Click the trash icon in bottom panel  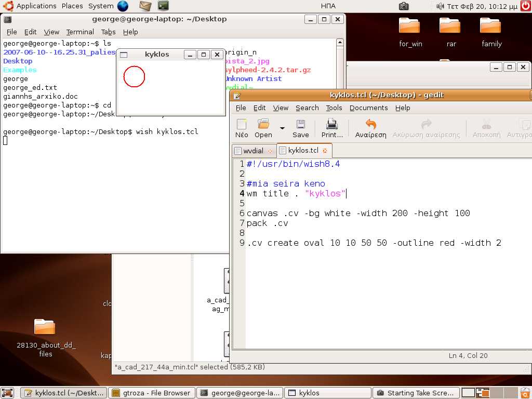526,393
